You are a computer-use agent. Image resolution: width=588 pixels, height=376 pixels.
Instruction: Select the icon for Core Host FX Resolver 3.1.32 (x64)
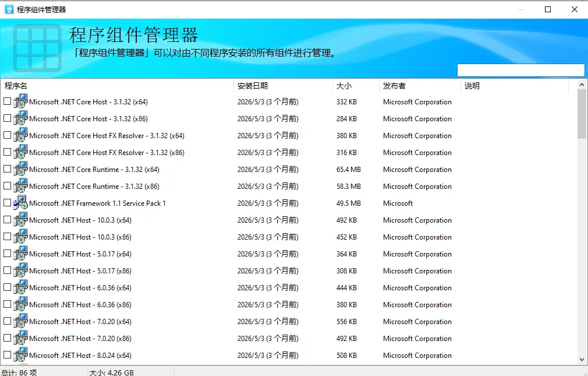click(x=20, y=135)
